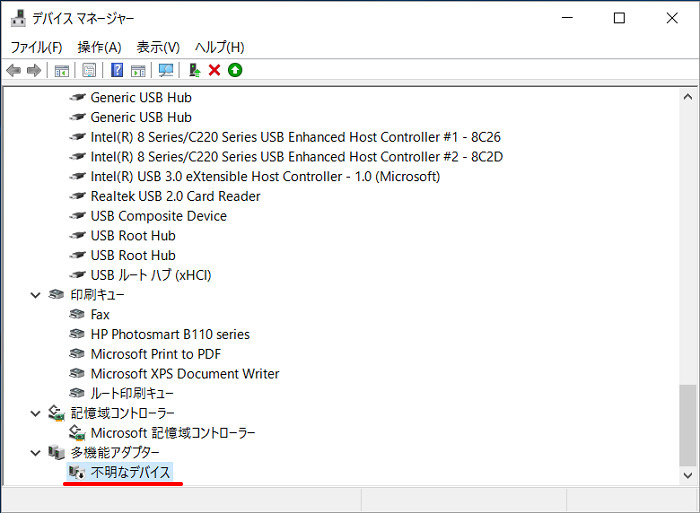Click the action pane toggle icon
This screenshot has width=700, height=513.
tap(138, 70)
